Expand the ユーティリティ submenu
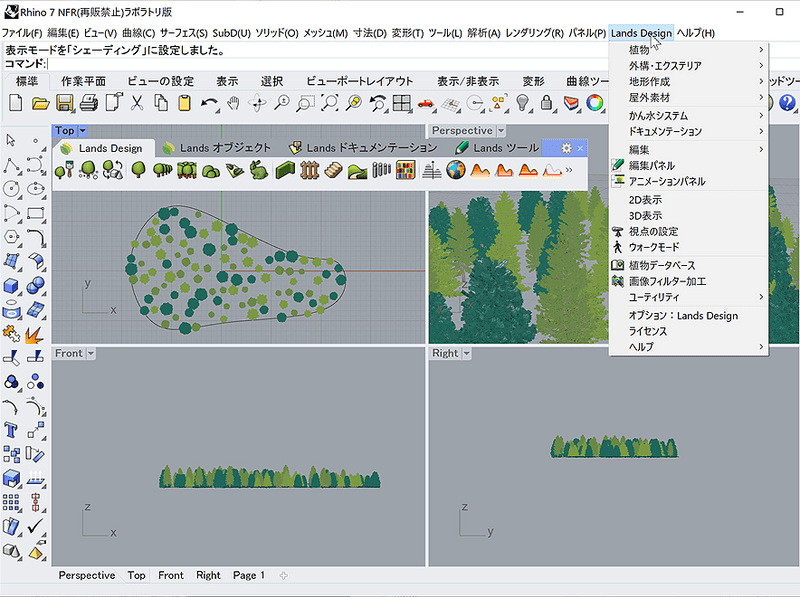 689,297
